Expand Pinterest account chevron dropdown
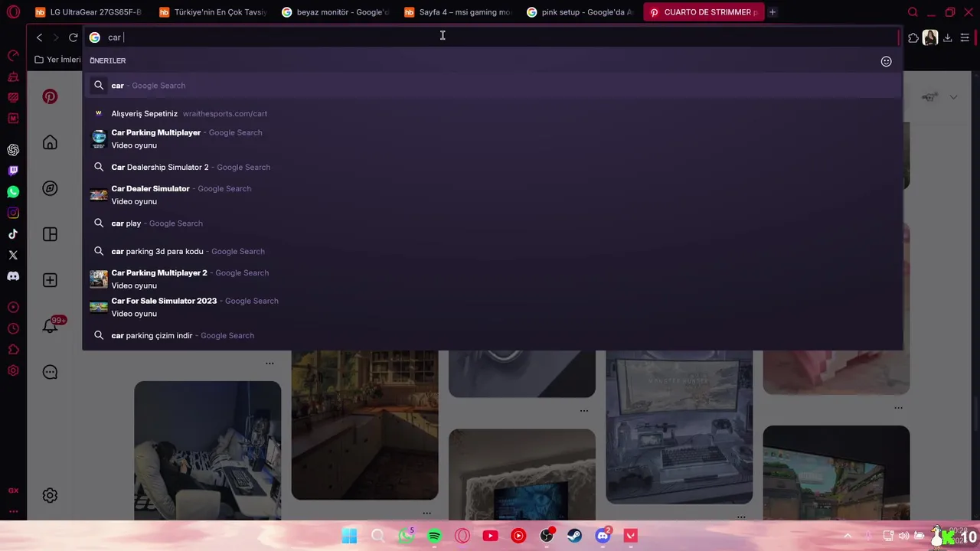 click(x=953, y=97)
